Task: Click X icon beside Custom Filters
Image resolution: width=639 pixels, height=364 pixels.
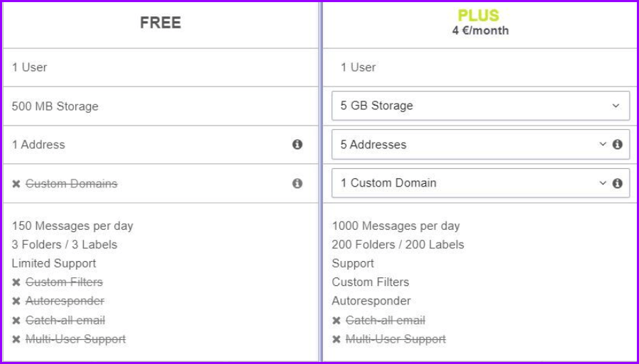Action: click(16, 282)
